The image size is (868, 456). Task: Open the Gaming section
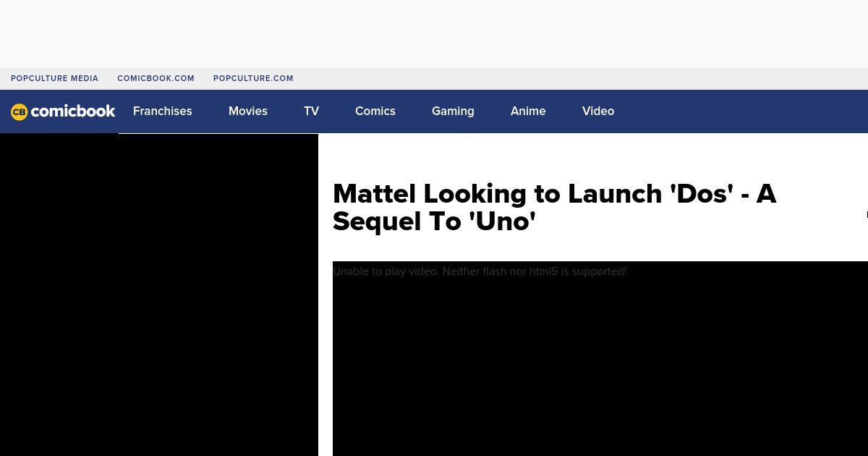pos(453,111)
